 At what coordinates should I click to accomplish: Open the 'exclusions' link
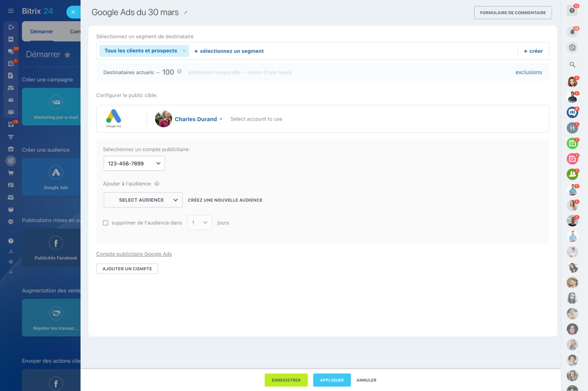coord(529,72)
